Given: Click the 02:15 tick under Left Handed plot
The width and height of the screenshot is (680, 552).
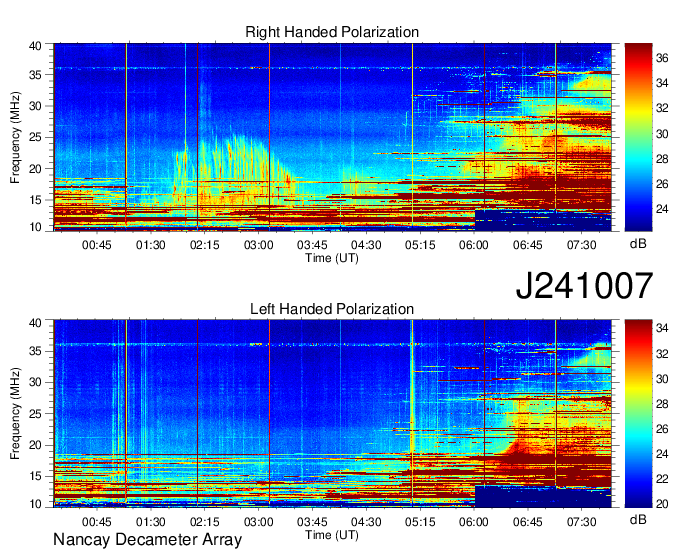Looking at the screenshot, I should click(205, 522).
